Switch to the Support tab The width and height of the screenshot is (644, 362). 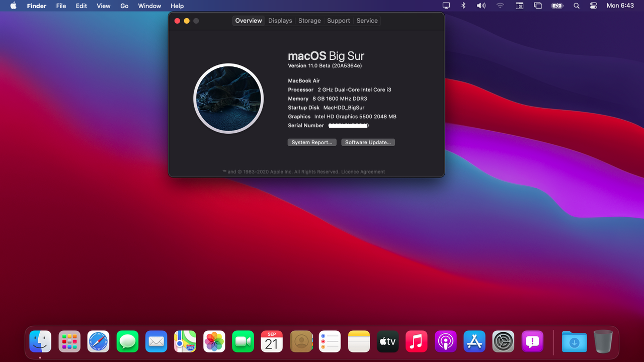click(339, 21)
